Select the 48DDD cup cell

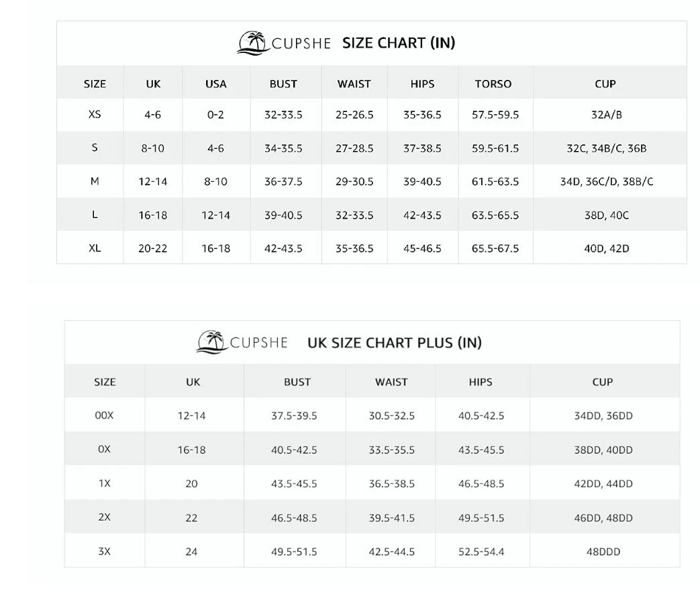pyautogui.click(x=603, y=552)
